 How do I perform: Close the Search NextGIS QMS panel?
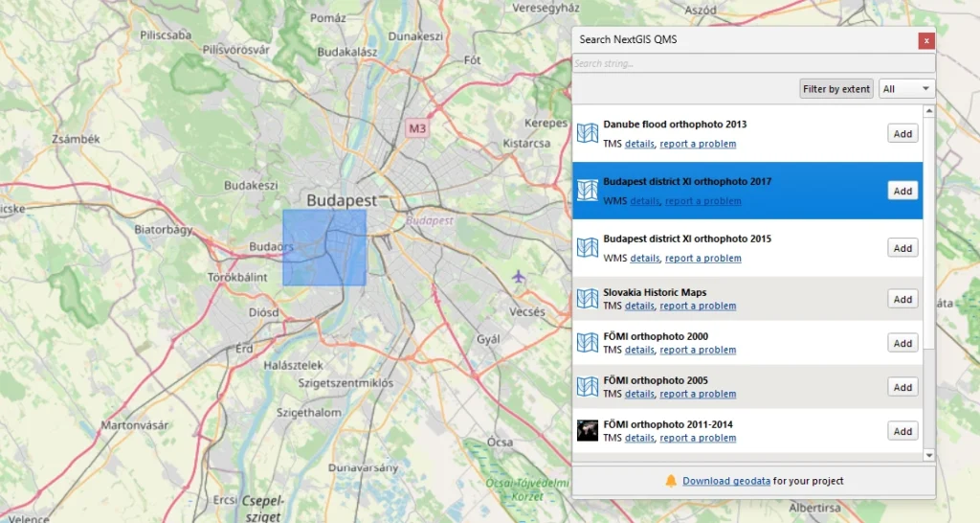(925, 40)
